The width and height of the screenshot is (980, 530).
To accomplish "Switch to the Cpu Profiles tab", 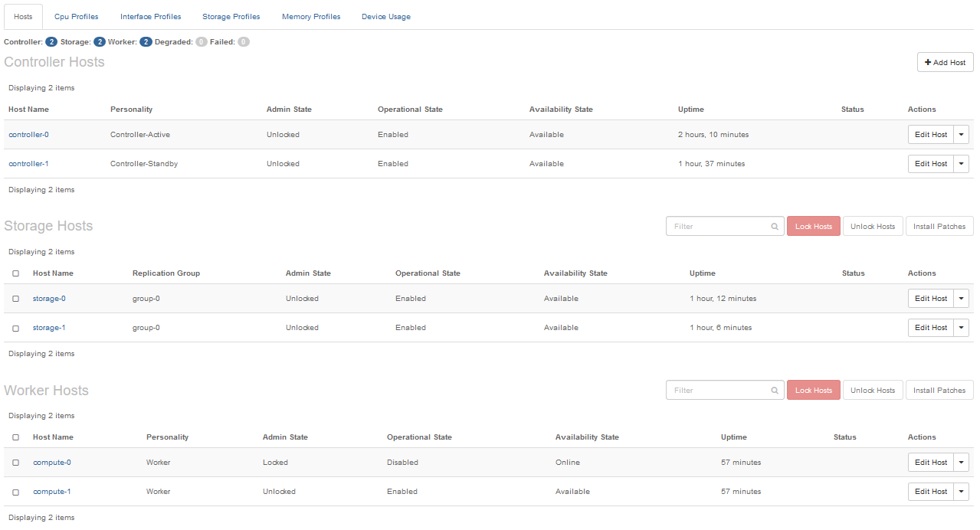I will [77, 17].
